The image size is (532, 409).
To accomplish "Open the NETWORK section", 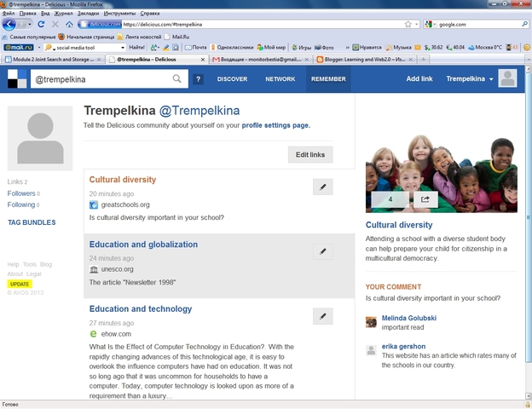I will click(280, 79).
